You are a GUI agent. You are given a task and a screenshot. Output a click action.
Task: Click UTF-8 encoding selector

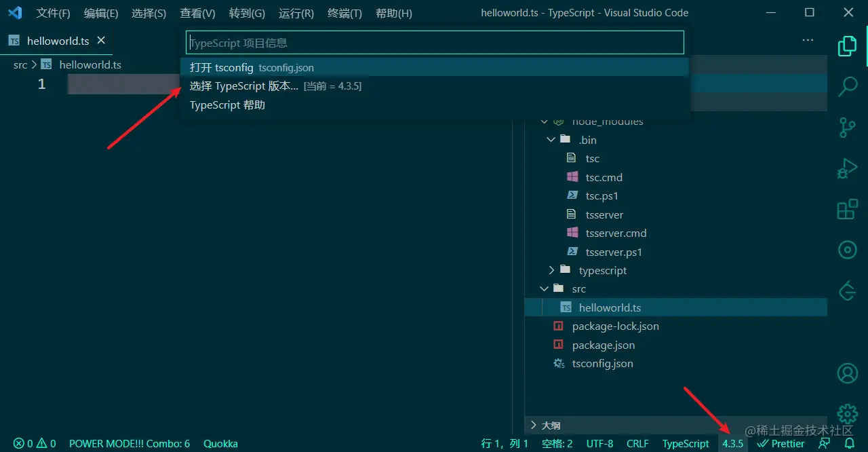click(x=599, y=443)
